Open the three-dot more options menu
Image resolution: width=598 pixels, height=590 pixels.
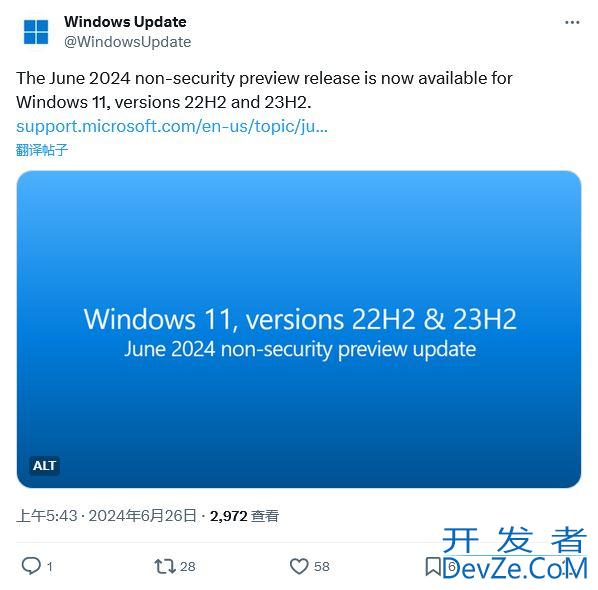tap(572, 23)
